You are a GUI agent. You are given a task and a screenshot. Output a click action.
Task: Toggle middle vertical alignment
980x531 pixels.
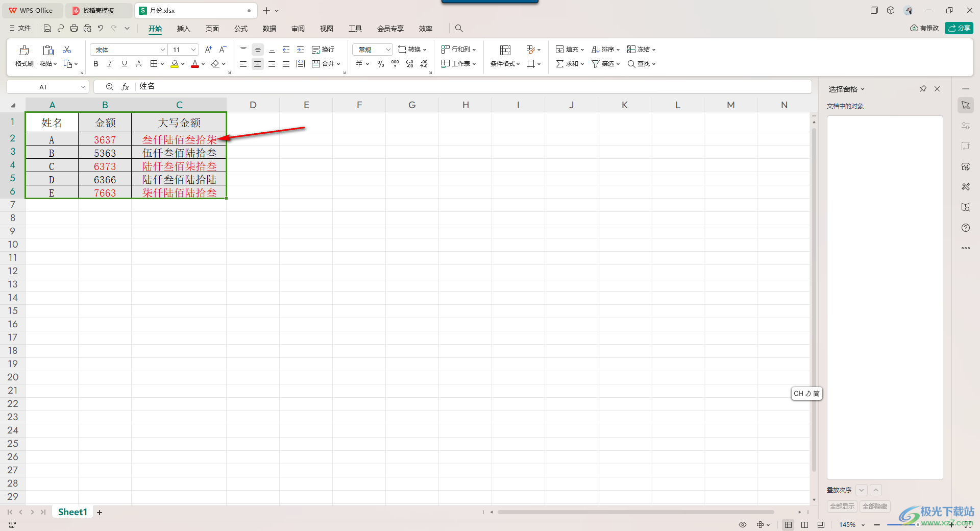(x=258, y=50)
